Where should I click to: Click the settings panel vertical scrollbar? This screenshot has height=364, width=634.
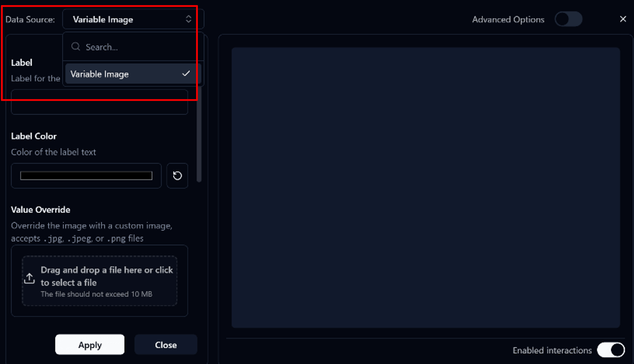coord(199,134)
